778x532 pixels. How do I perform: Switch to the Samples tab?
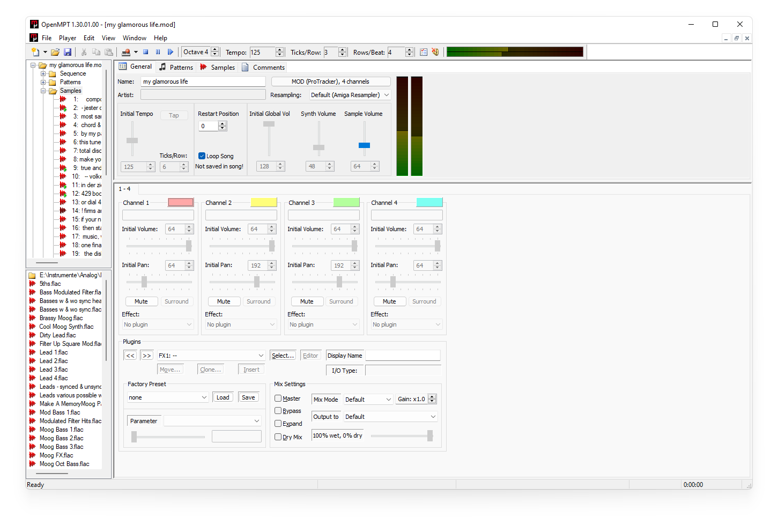pos(218,67)
